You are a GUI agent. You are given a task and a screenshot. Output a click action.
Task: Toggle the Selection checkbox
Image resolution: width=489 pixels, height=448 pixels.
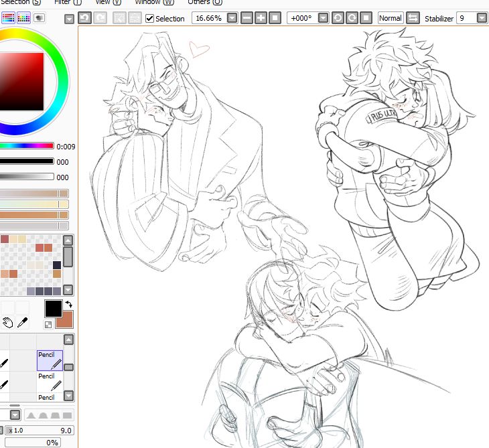[149, 18]
